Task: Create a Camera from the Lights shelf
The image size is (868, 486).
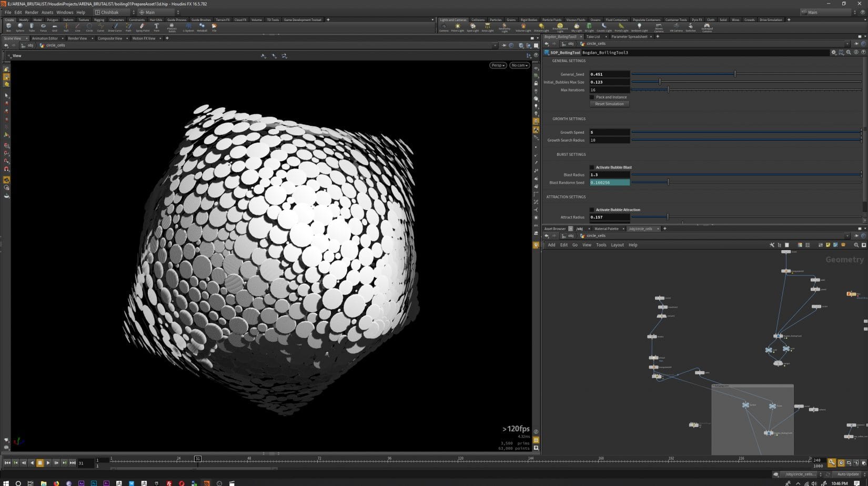Action: click(x=444, y=26)
